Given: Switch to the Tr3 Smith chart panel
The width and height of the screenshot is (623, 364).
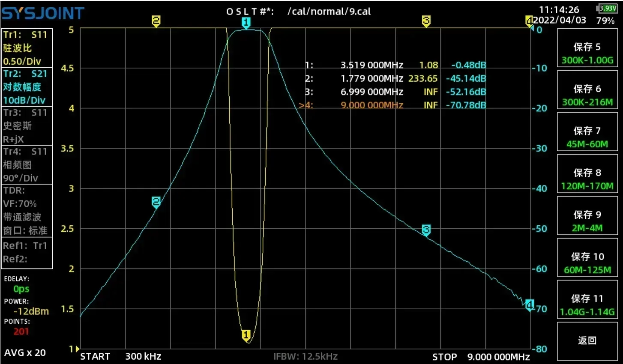Looking at the screenshot, I should click(27, 125).
